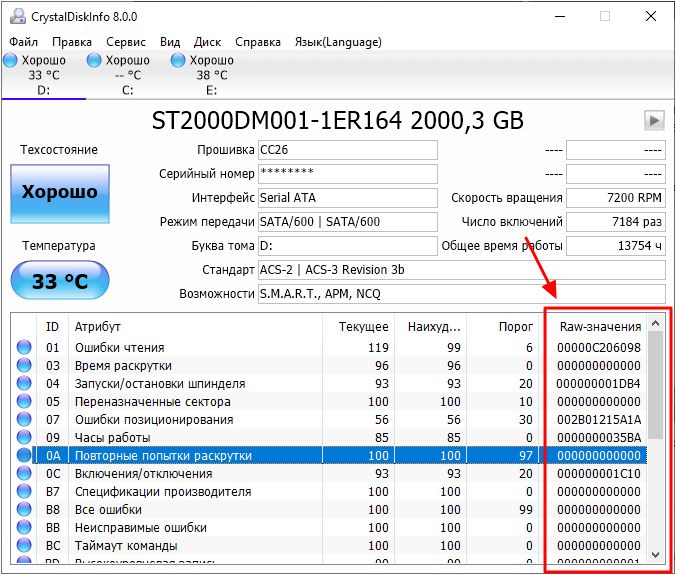Open the Файл menu
This screenshot has height=575, width=676.
point(24,42)
